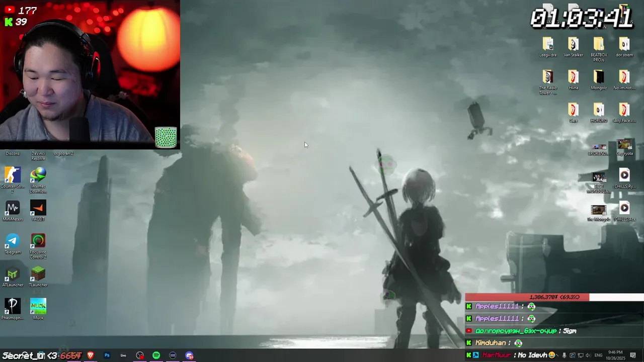Image resolution: width=644 pixels, height=362 pixels.
Task: Select the Sally.Face folder
Action: (624, 113)
